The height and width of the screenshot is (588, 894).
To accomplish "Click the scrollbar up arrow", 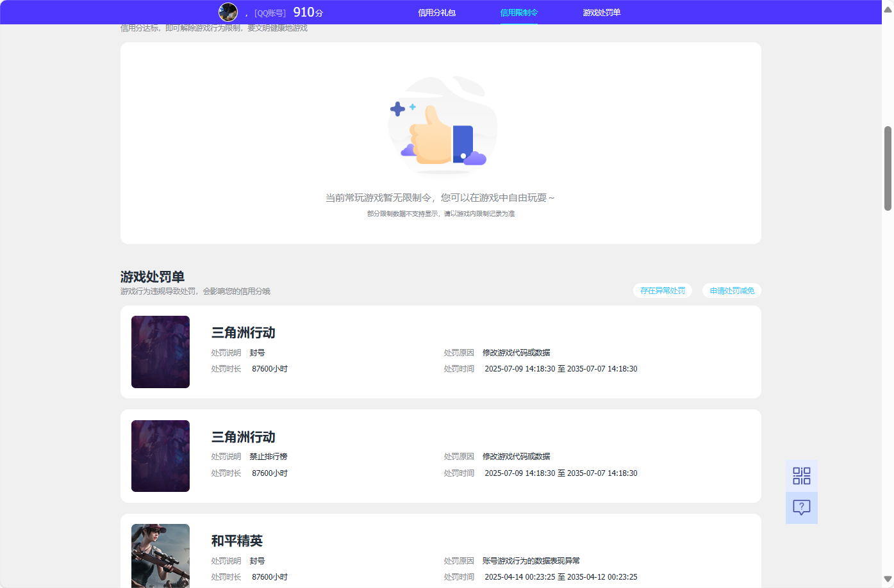I will [888, 9].
